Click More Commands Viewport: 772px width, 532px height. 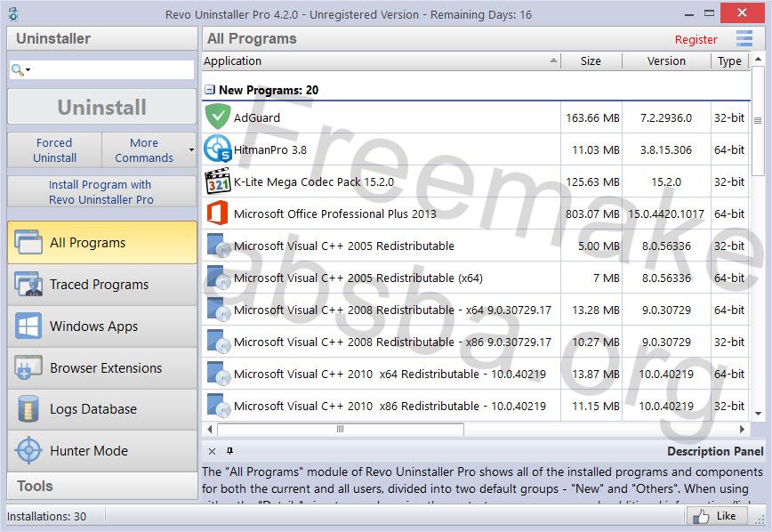point(144,149)
